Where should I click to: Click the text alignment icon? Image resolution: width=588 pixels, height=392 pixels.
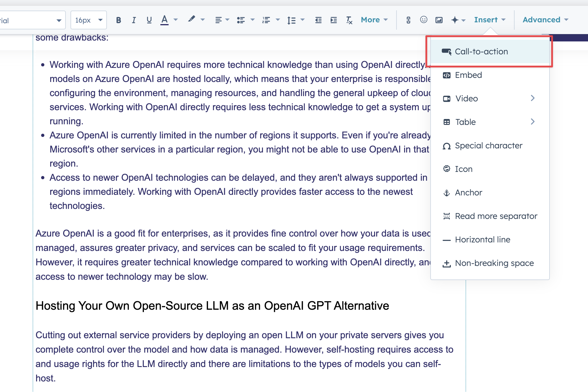(218, 20)
